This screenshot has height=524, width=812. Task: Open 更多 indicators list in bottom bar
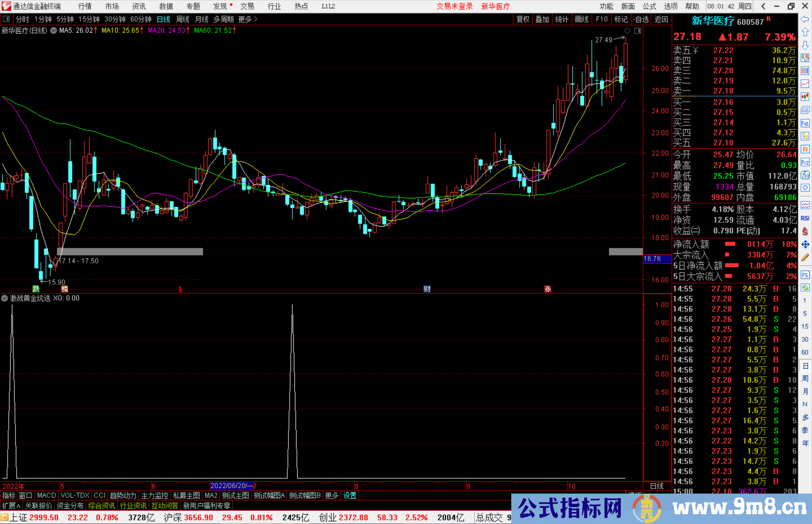click(332, 495)
